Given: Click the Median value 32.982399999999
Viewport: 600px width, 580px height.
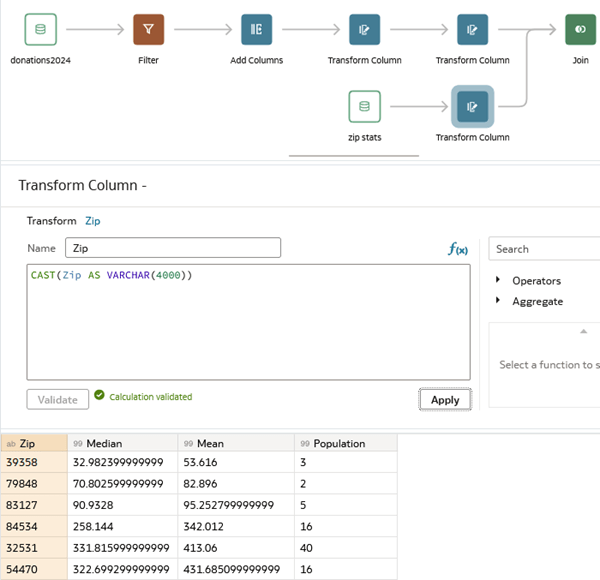Looking at the screenshot, I should point(122,463).
